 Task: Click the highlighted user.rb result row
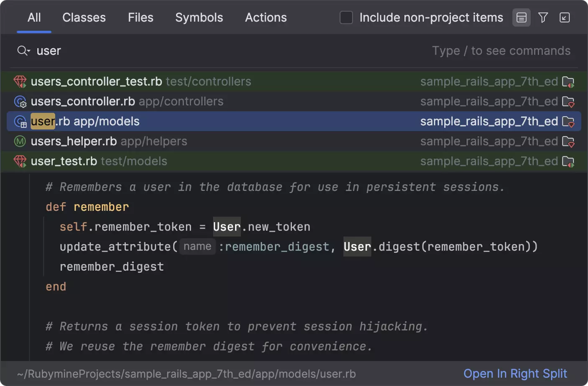click(x=167, y=122)
